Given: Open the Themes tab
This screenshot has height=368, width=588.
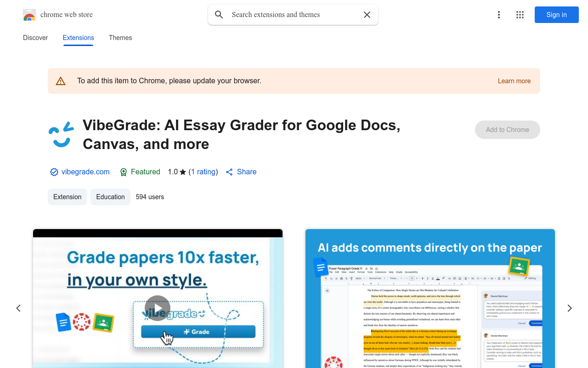Looking at the screenshot, I should (120, 38).
